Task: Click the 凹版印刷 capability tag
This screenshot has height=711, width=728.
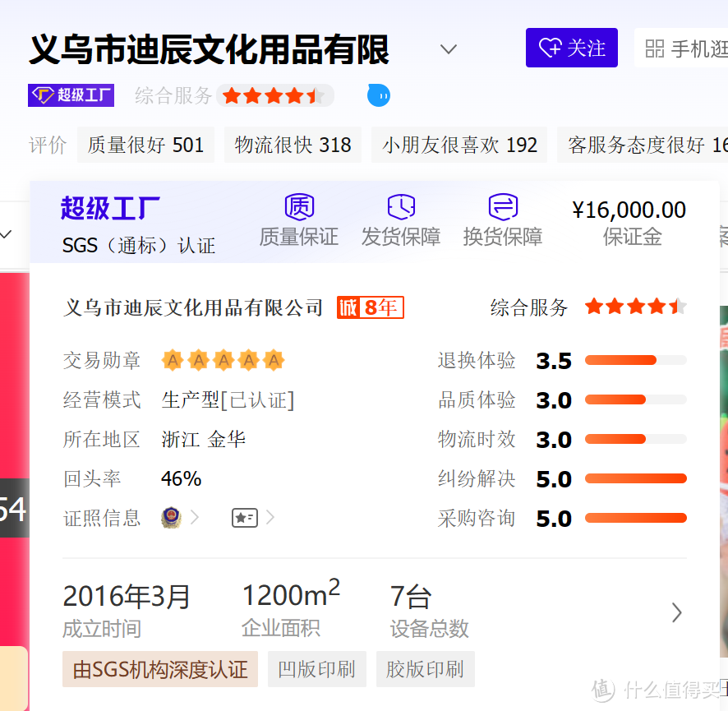Action: pos(316,670)
